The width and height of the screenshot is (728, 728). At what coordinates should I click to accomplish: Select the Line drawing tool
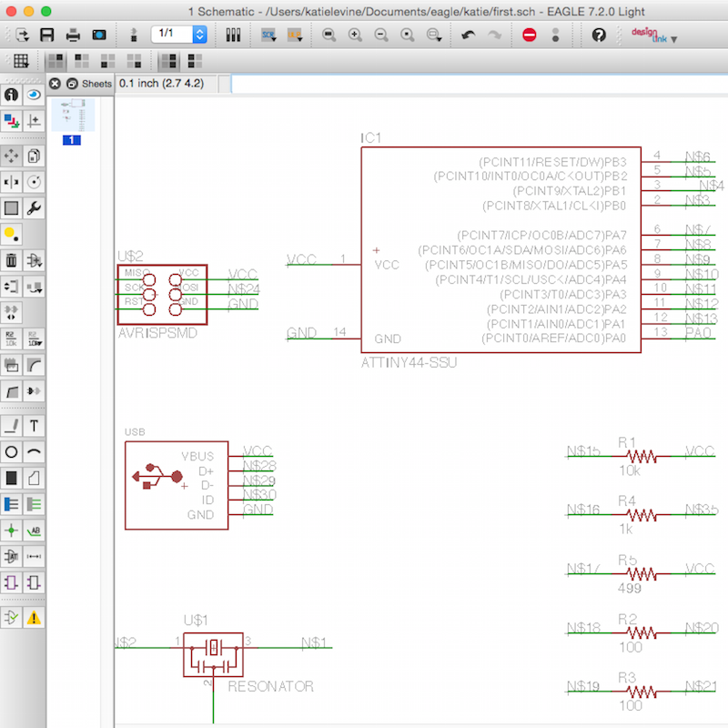coord(11,426)
